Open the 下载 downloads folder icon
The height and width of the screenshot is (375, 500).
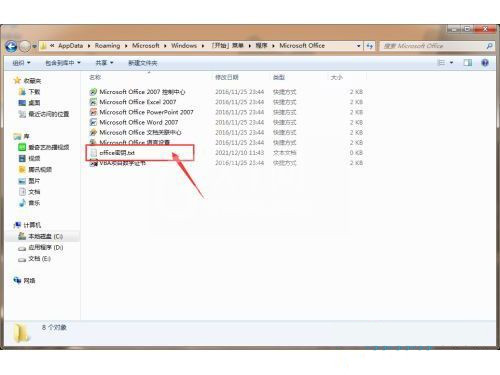(x=22, y=92)
